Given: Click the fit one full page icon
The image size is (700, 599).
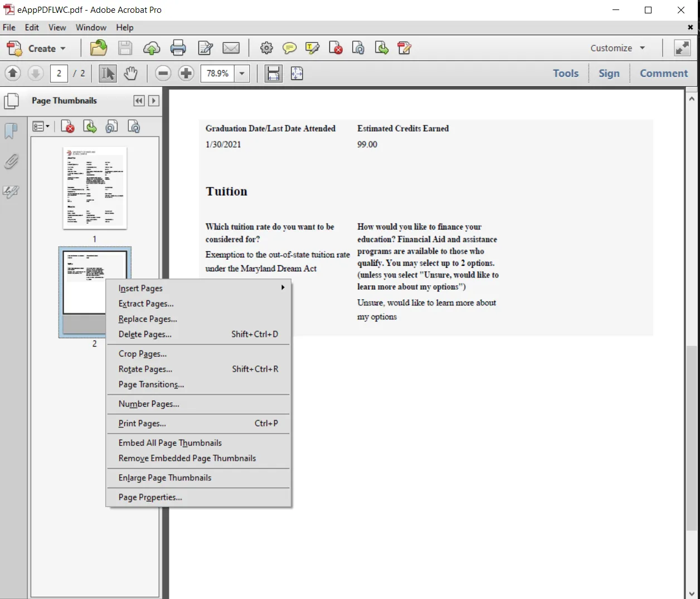Looking at the screenshot, I should [296, 73].
